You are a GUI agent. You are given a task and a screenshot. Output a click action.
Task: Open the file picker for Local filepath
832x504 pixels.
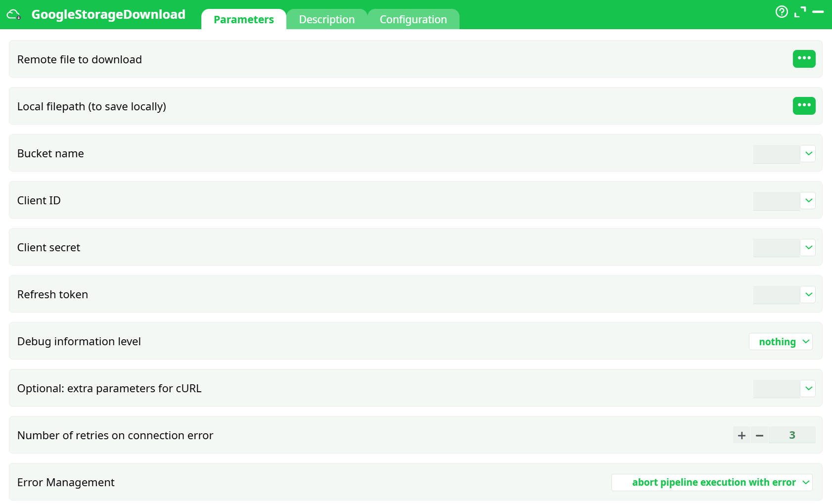(x=804, y=105)
